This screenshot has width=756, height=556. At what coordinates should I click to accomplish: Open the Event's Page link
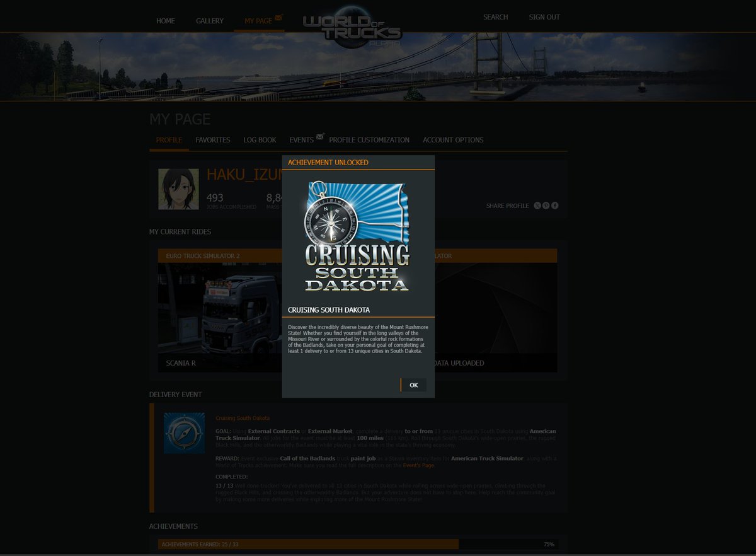pos(419,465)
